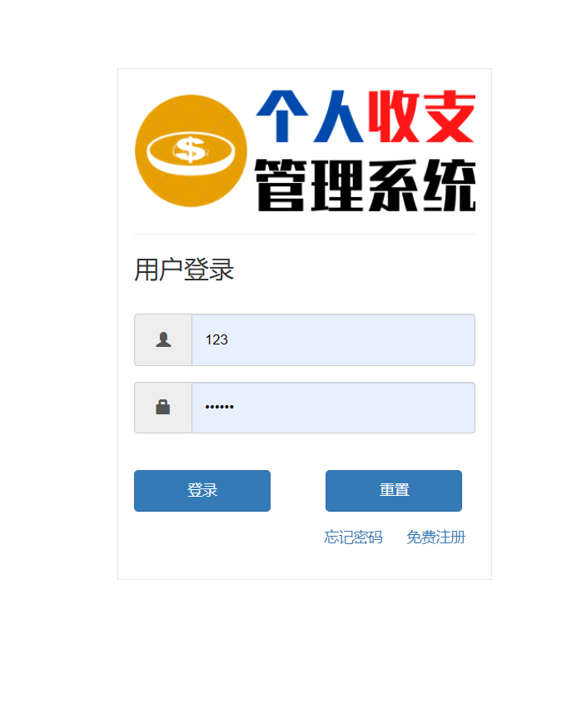Click the 123 text in username box
The width and height of the screenshot is (582, 728).
coord(216,339)
